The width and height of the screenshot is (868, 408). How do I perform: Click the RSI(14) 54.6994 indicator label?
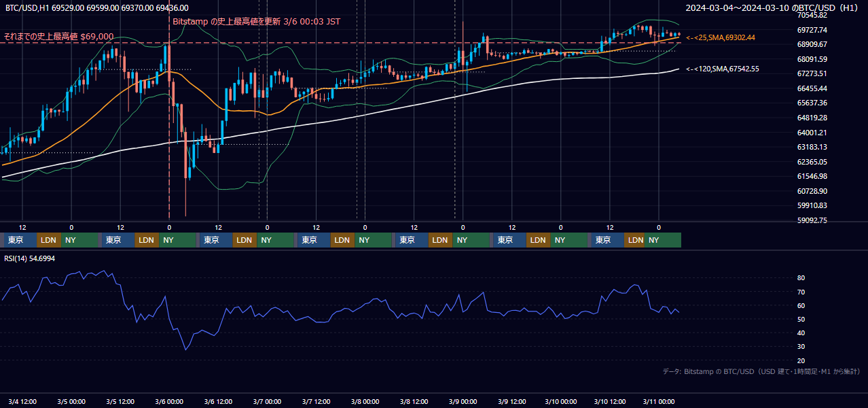[30, 258]
